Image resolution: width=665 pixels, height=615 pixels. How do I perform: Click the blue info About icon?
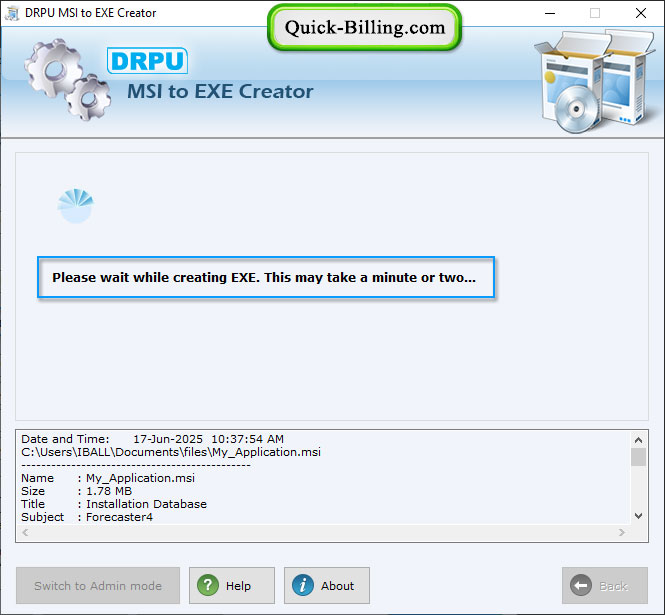[x=303, y=585]
